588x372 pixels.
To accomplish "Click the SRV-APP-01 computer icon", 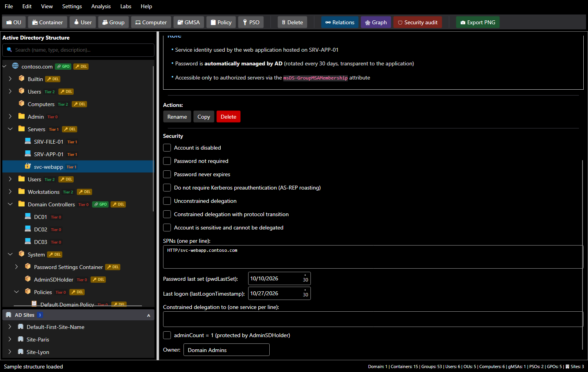I will 28,154.
